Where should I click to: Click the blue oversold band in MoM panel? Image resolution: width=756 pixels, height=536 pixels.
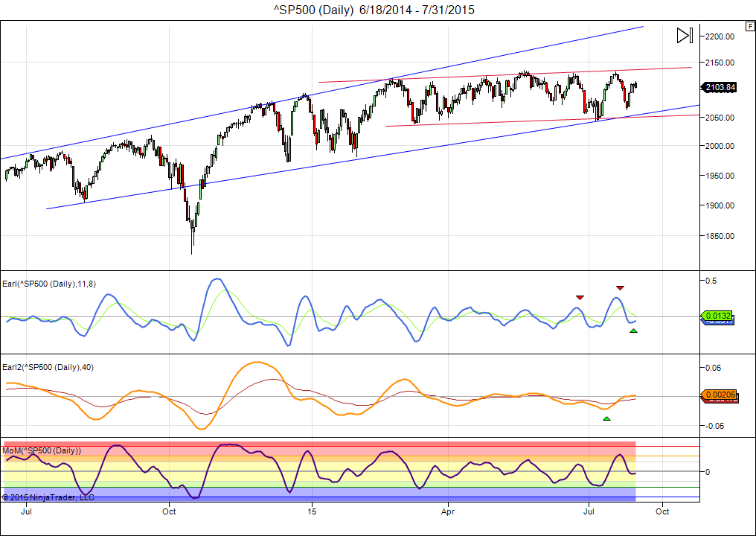click(x=320, y=494)
